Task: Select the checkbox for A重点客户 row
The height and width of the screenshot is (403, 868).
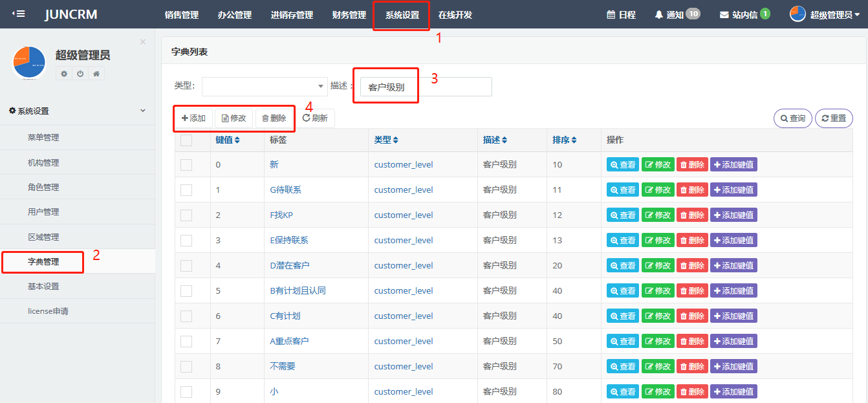Action: [x=186, y=342]
